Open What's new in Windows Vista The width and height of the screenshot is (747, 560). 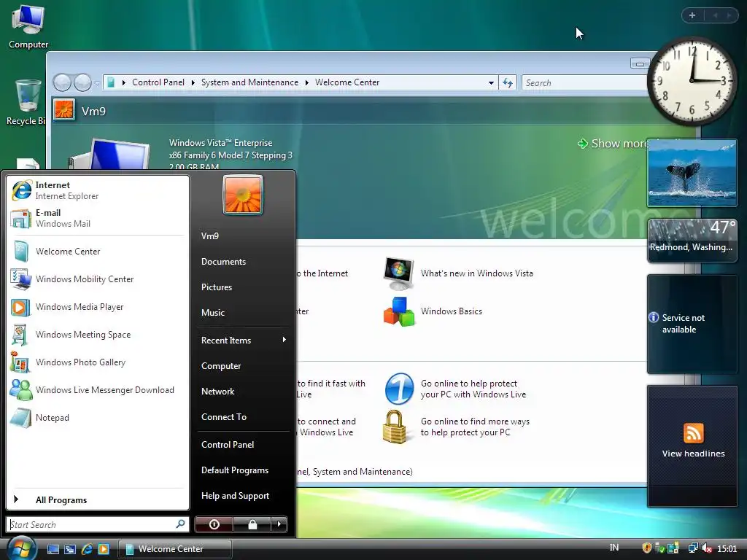coord(458,273)
